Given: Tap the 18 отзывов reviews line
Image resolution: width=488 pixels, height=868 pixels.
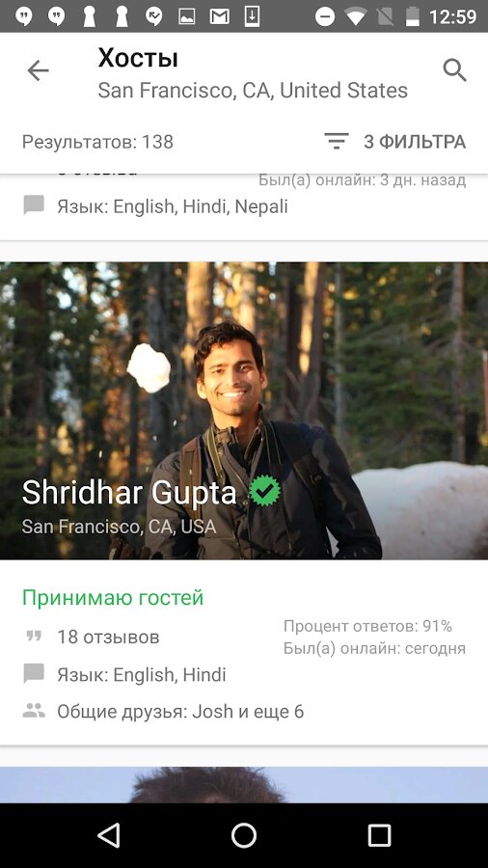Looking at the screenshot, I should pos(108,637).
